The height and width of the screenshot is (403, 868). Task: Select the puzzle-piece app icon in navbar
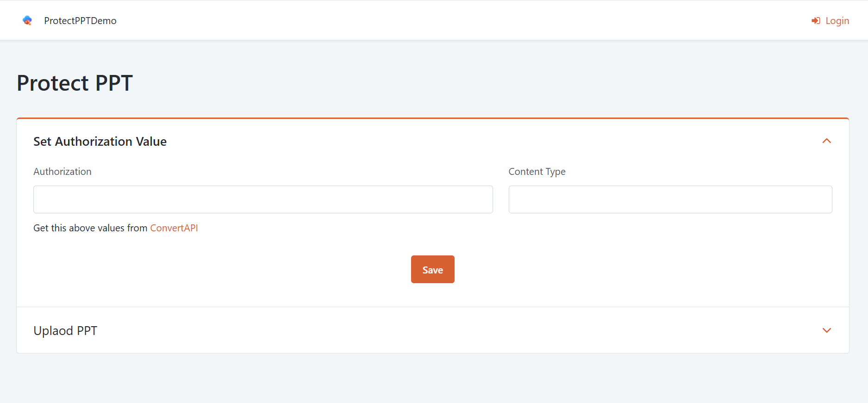(x=27, y=20)
